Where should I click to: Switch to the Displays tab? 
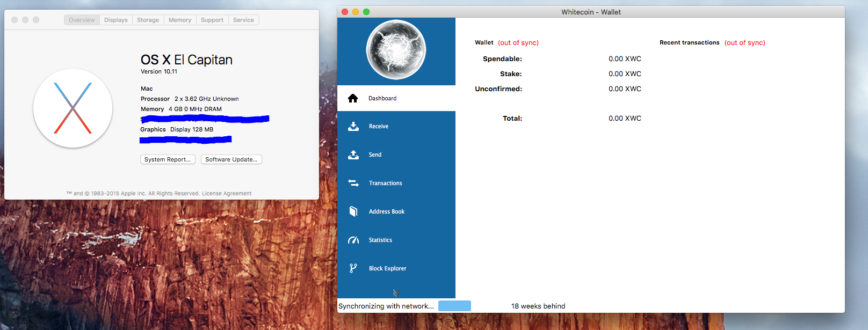(116, 20)
